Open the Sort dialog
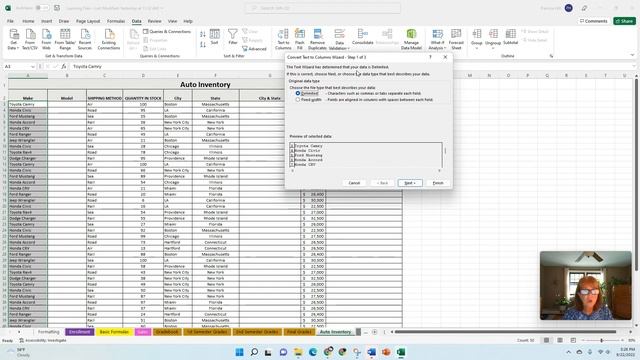The height and width of the screenshot is (360, 640). click(x=214, y=37)
